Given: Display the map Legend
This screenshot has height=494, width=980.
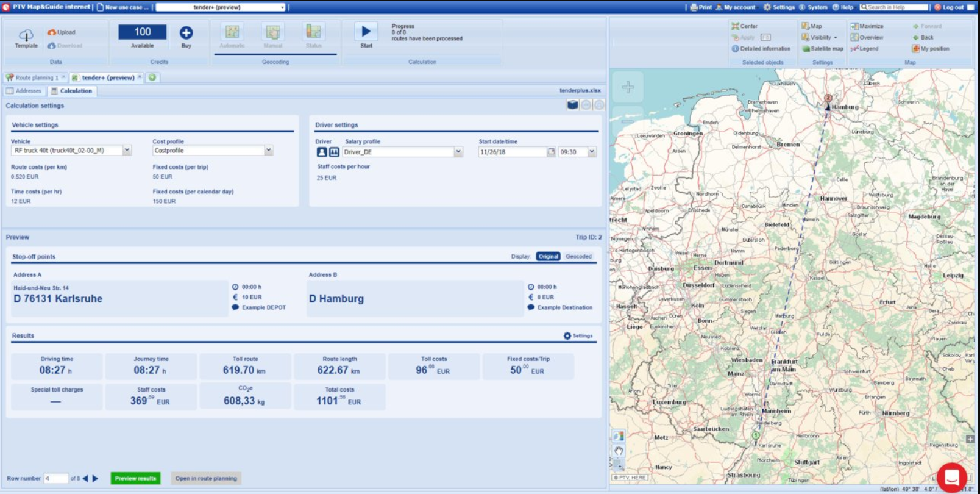Looking at the screenshot, I should pos(865,49).
